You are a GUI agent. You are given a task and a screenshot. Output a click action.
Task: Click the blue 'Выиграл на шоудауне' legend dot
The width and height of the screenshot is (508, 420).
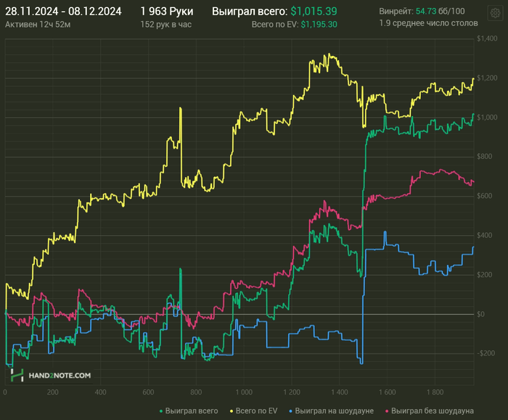coord(290,411)
